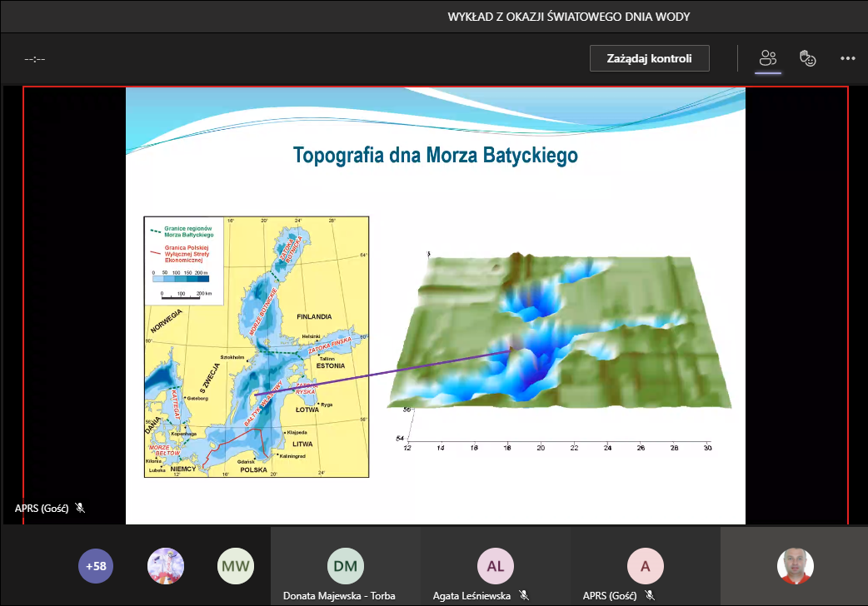Click the --:-- meeting timer

pyautogui.click(x=35, y=58)
